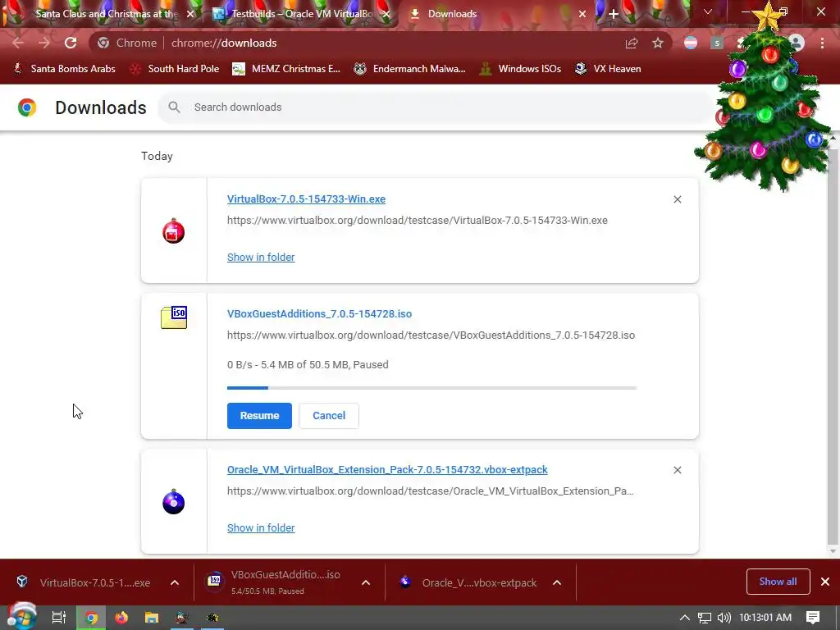The image size is (840, 630).
Task: Switch to Testbuilds Oracle VM VirtualBox tab
Action: click(x=301, y=14)
